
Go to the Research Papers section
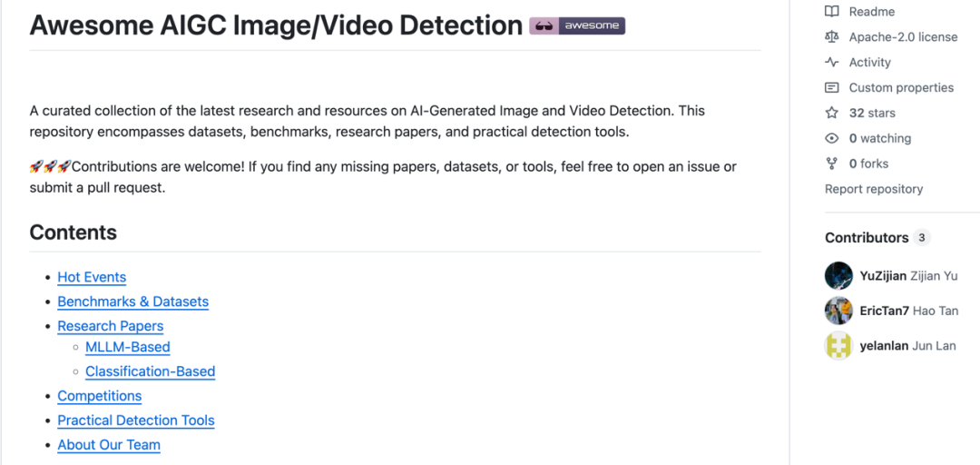pos(110,326)
